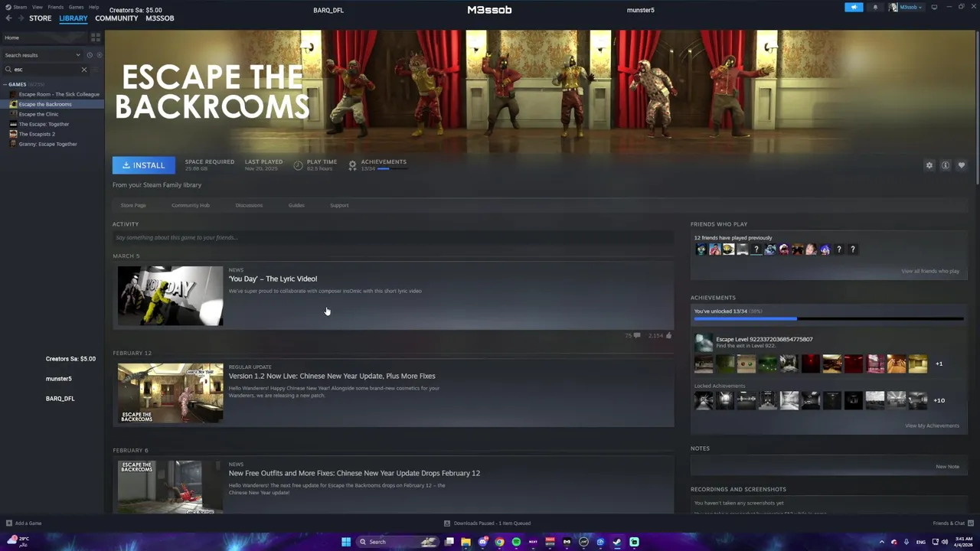Open game settings gear icon
The width and height of the screenshot is (980, 551).
tap(929, 165)
